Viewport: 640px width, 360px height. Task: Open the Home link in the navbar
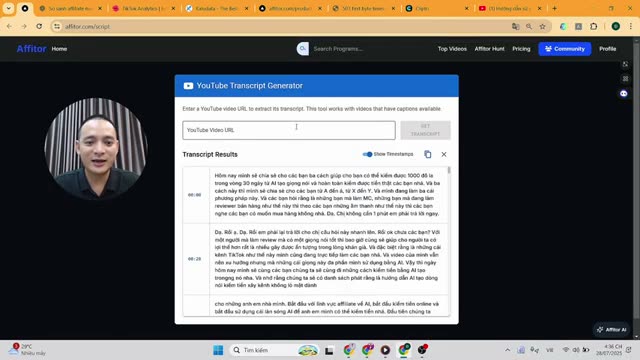[59, 49]
